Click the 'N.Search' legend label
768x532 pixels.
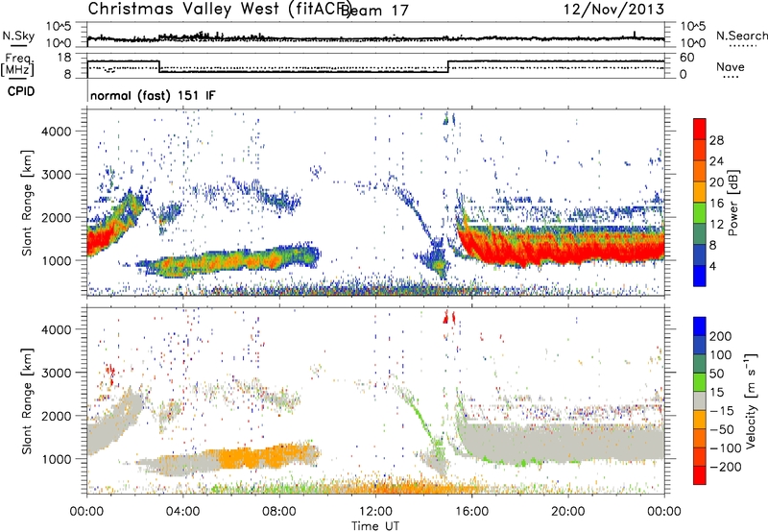(741, 36)
